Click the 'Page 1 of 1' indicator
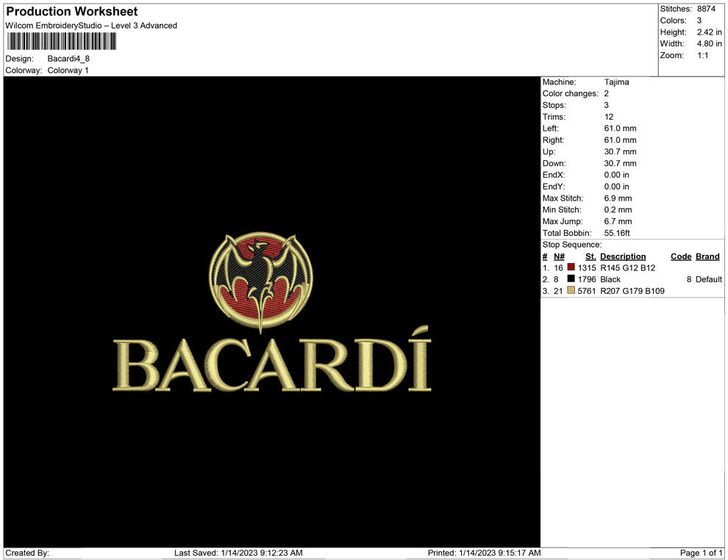728x560 pixels. tap(701, 553)
